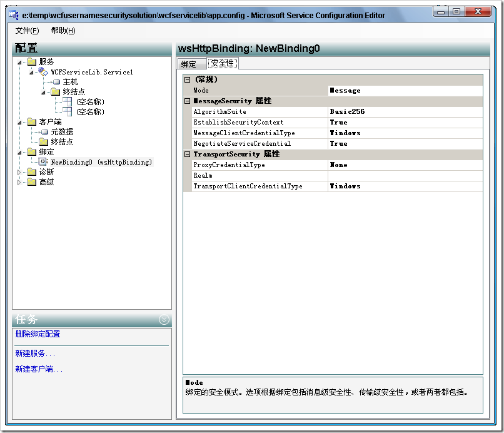Select the TransportClientCredentialType property name
This screenshot has height=433, width=504.
point(248,186)
